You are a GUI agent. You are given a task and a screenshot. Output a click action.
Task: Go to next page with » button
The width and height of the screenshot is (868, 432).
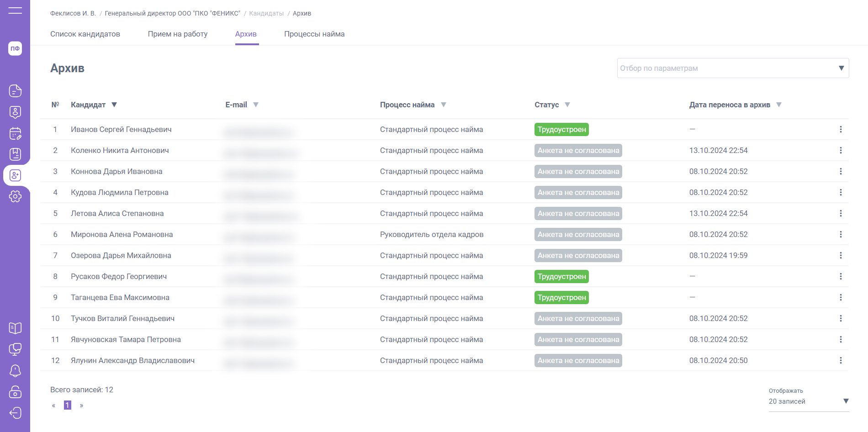(81, 405)
